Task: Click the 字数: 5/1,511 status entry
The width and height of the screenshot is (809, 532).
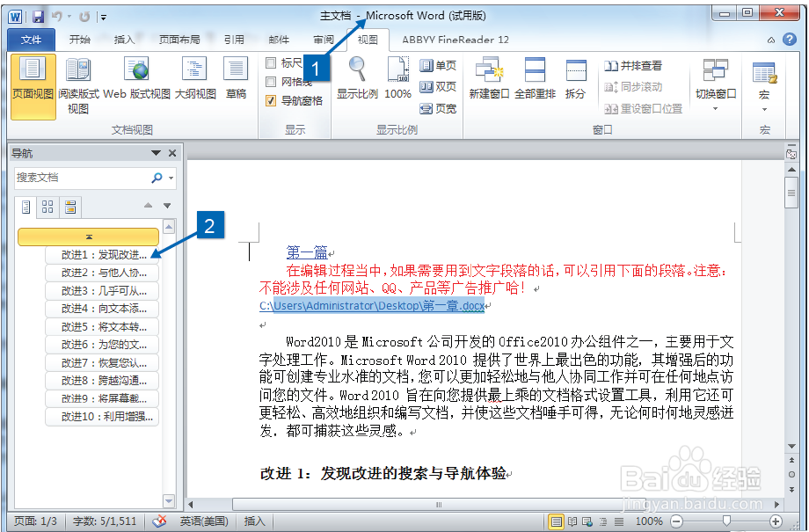Action: tap(105, 521)
